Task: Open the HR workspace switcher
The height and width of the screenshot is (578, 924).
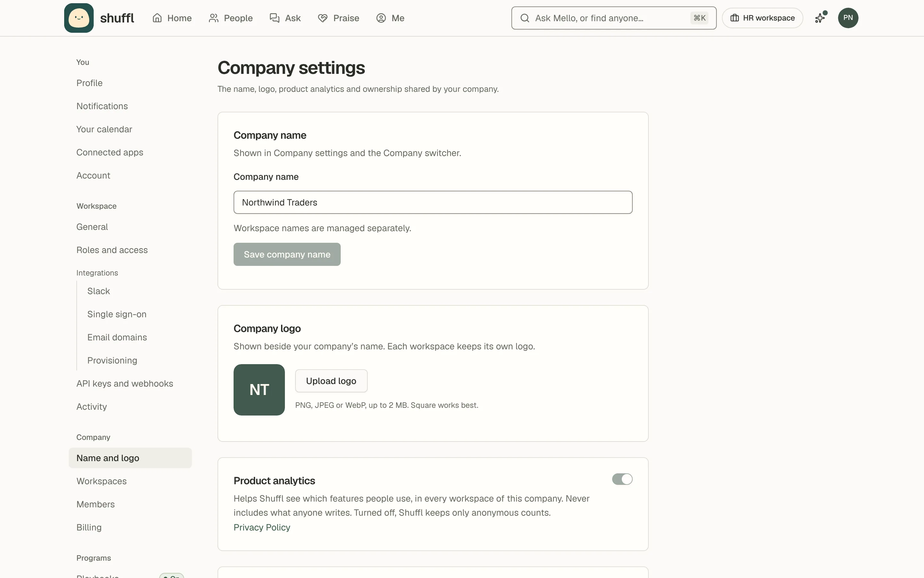Action: click(x=762, y=18)
